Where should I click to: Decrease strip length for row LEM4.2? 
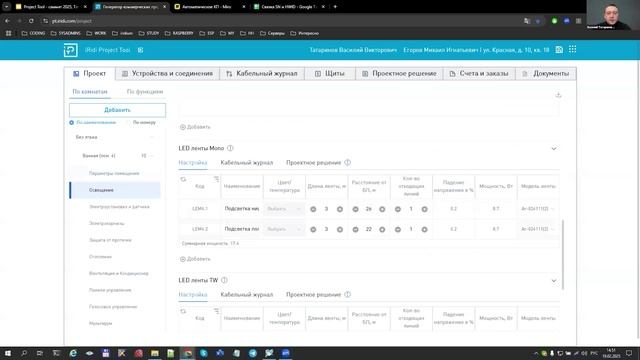(313, 229)
